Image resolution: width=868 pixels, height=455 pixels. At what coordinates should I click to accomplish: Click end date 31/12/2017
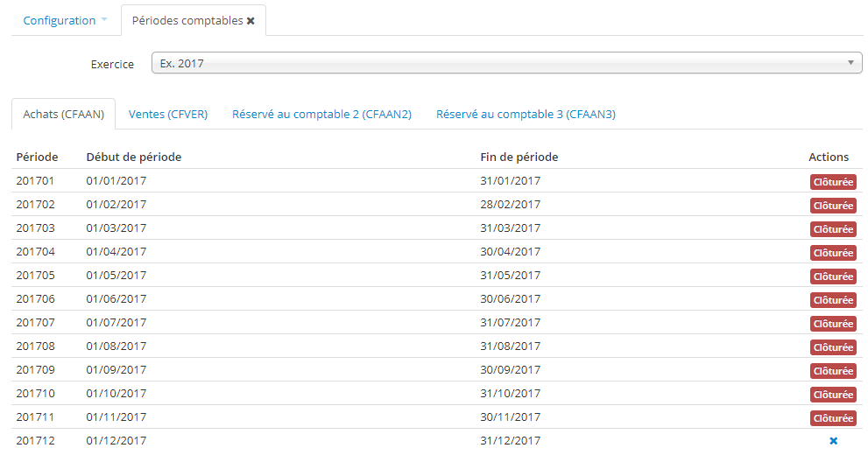tap(511, 441)
